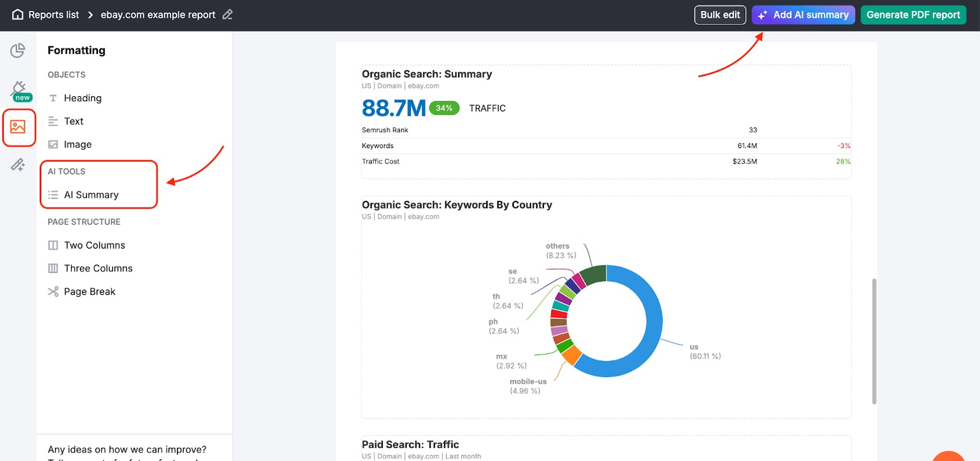Screen dimensions: 980x461
Task: Open Reports list breadcrumb
Action: coord(54,15)
